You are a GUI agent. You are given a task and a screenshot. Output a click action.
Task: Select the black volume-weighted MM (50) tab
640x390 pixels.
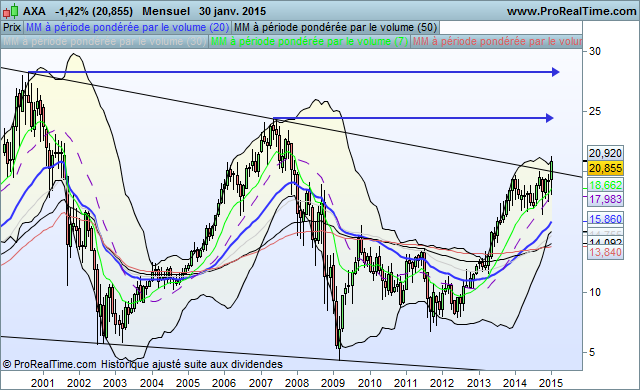pos(336,27)
